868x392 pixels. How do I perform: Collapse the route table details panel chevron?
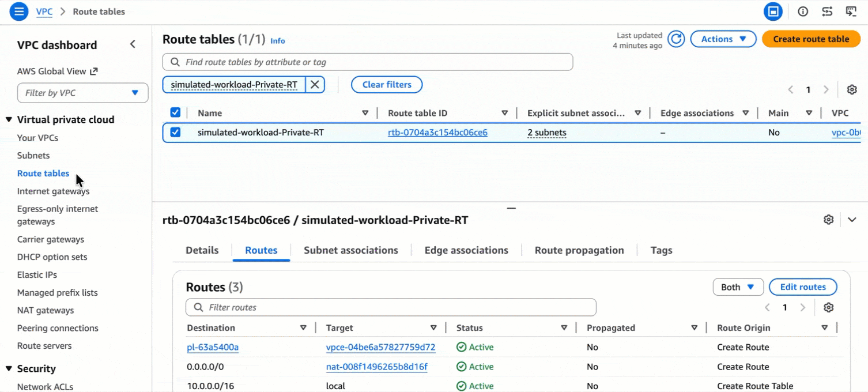[852, 220]
